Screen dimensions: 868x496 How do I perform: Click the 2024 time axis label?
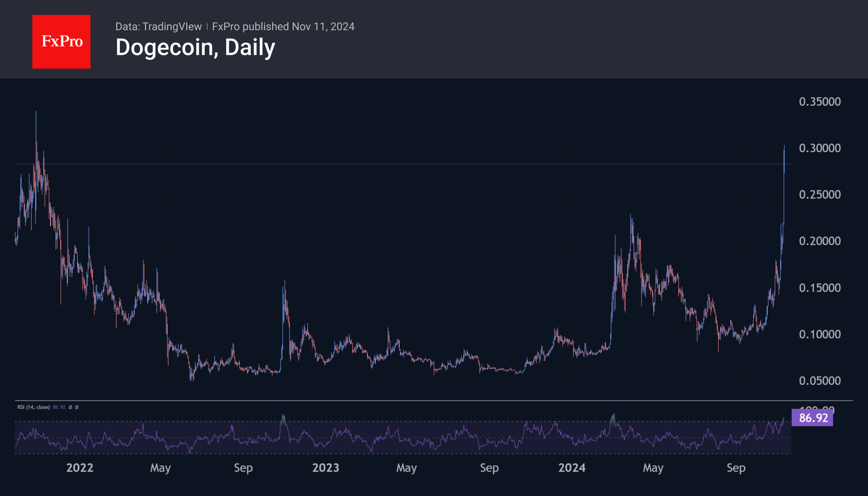pos(572,468)
